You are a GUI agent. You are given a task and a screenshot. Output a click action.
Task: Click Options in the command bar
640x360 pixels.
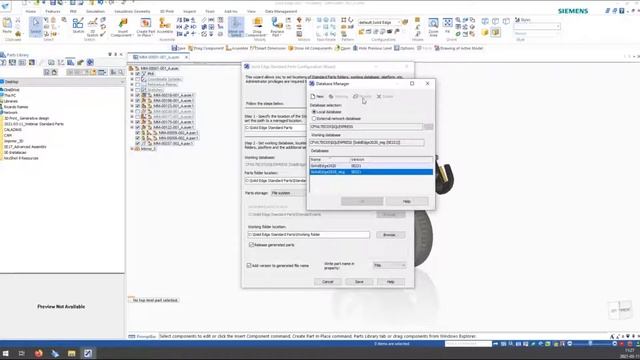(404, 48)
